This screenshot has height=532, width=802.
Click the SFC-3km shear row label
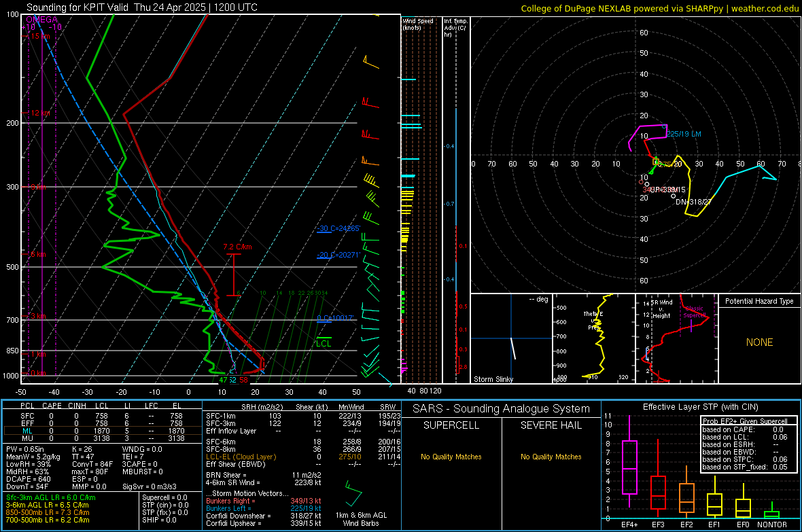click(220, 423)
